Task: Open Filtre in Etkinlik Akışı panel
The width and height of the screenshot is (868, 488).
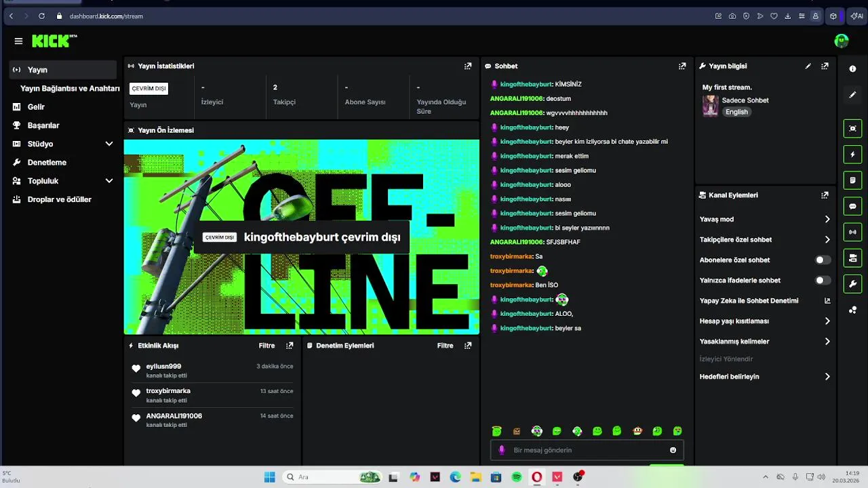Action: point(267,346)
